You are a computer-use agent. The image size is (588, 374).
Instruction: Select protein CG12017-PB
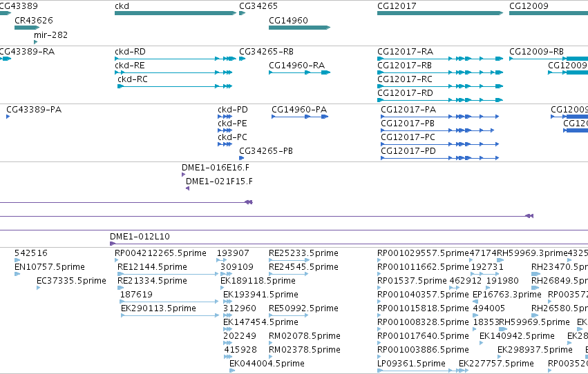pyautogui.click(x=437, y=130)
